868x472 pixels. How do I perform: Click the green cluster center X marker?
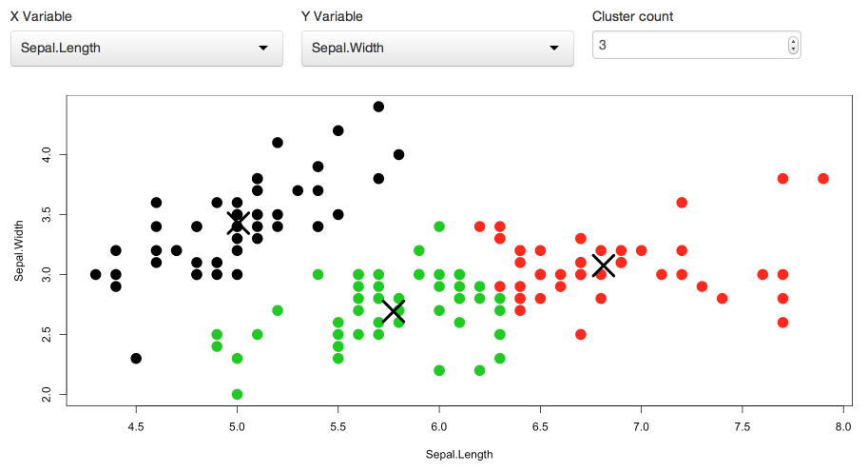tap(394, 311)
